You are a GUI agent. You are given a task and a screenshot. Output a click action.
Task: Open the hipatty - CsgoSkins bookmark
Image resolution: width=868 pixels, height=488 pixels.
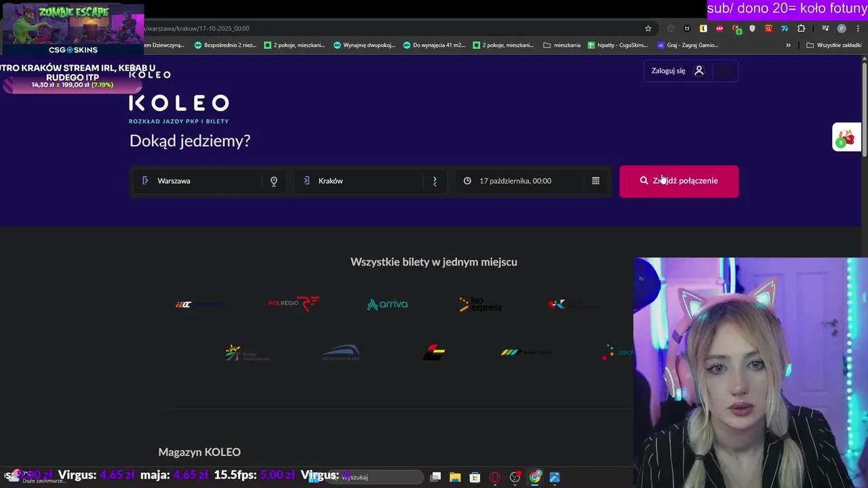click(618, 45)
